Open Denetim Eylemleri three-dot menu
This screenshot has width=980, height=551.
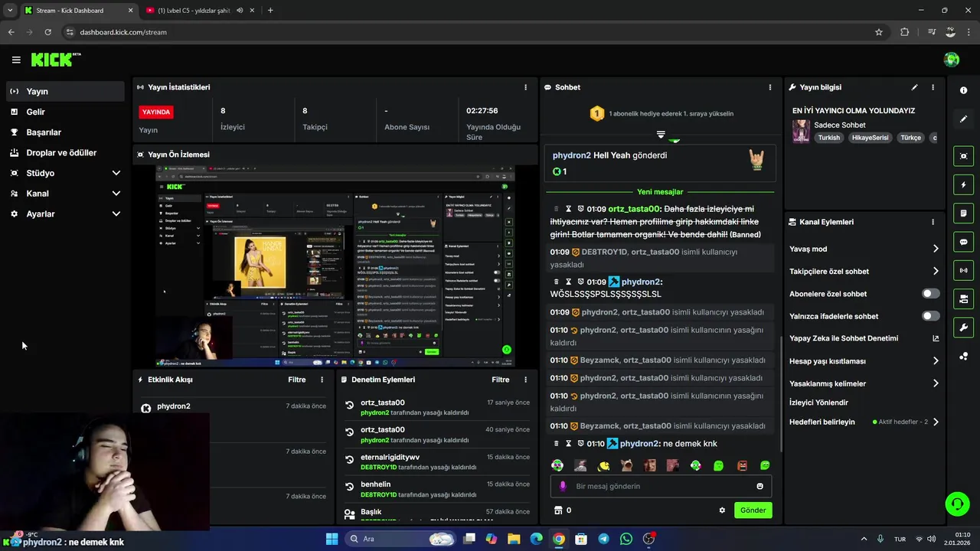click(x=525, y=380)
